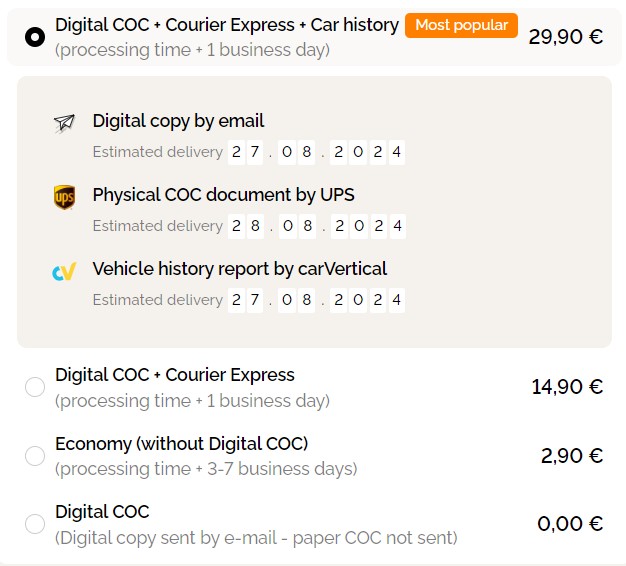
Task: Click the Digital COC + Courier Express label
Action: (x=175, y=375)
